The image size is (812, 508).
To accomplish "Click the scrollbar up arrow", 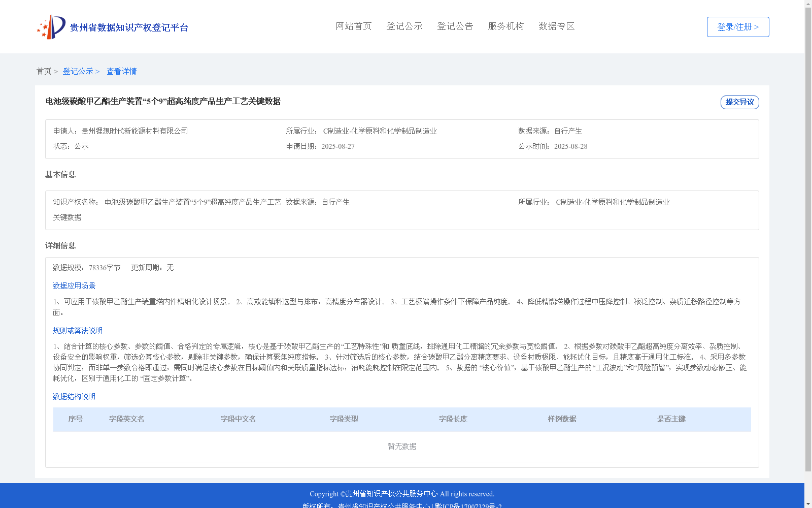I will 808,4.
